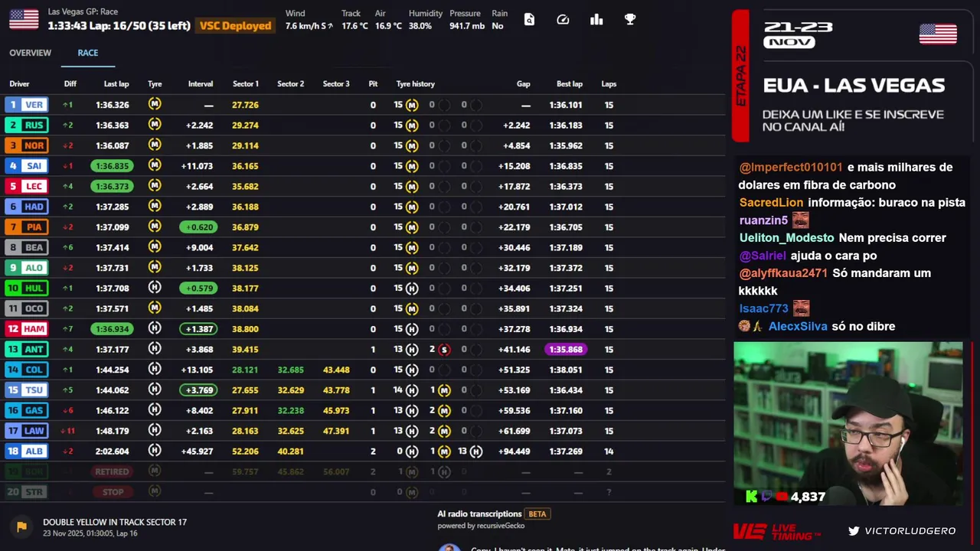Click the VL Live Timing logo
This screenshot has height=551, width=980.
pos(777,531)
